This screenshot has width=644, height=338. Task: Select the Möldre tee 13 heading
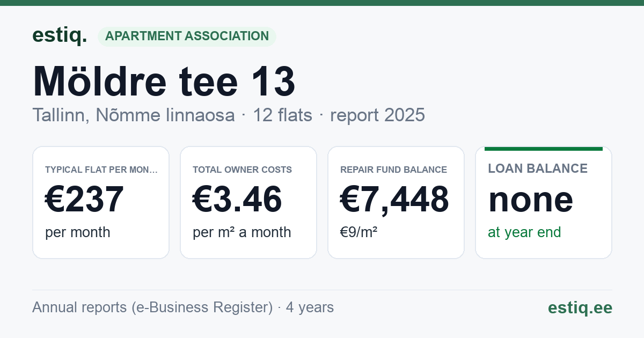pyautogui.click(x=164, y=81)
